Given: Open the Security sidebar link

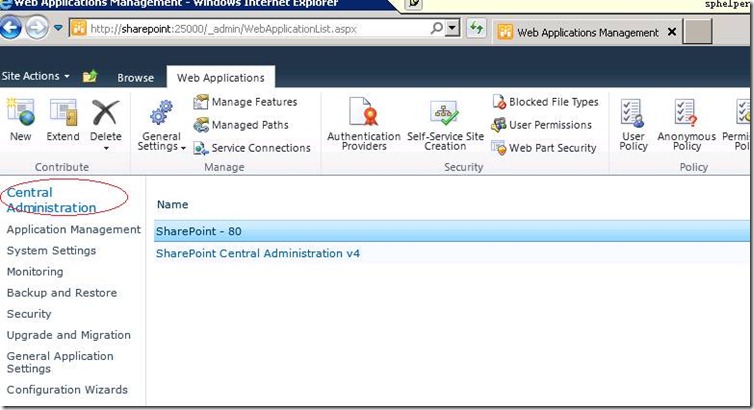Looking at the screenshot, I should pos(29,314).
